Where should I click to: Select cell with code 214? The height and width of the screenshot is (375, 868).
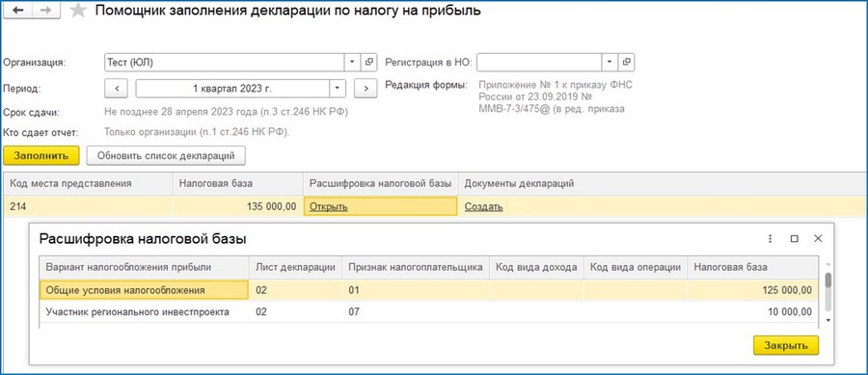click(x=88, y=207)
